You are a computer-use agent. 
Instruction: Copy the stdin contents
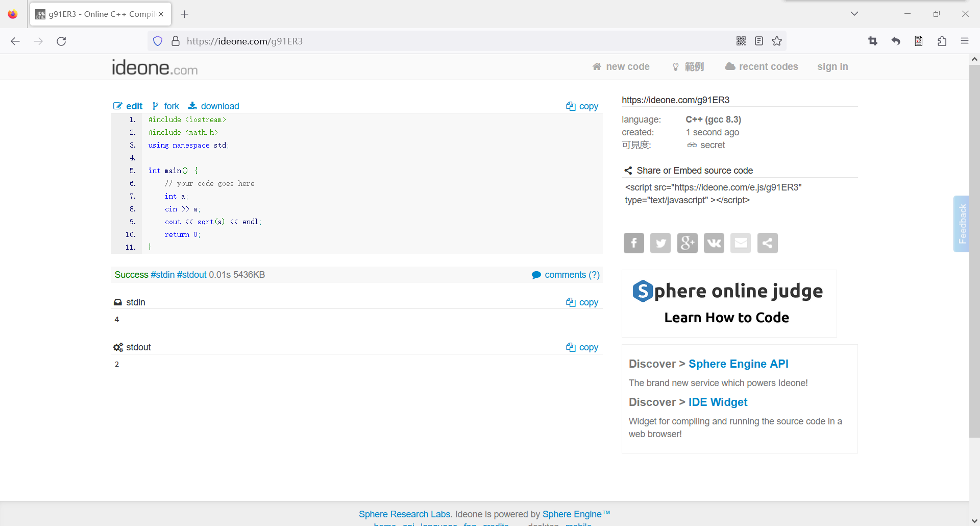(x=582, y=302)
